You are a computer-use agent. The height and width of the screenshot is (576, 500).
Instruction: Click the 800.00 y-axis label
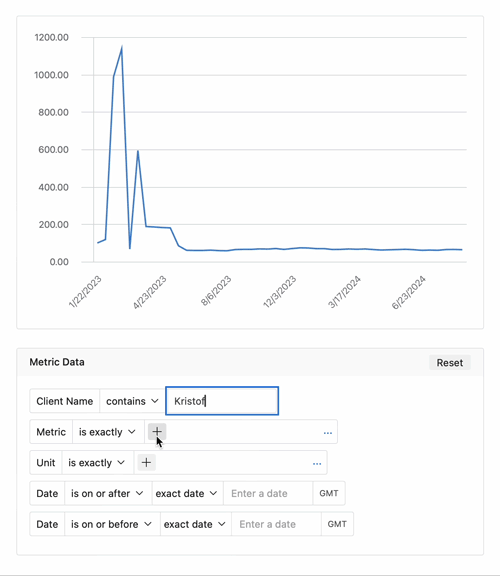coord(53,112)
